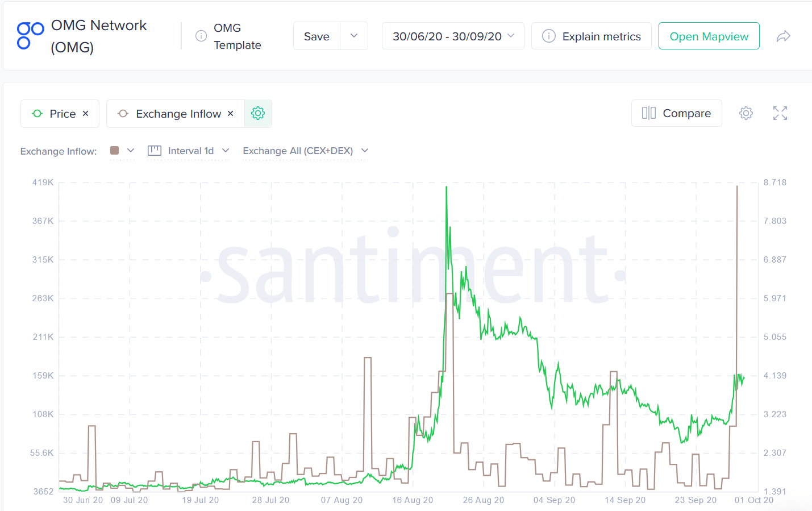This screenshot has height=511, width=812.
Task: Open Exchange All (CEX+DEX) dropdown
Action: pos(306,151)
